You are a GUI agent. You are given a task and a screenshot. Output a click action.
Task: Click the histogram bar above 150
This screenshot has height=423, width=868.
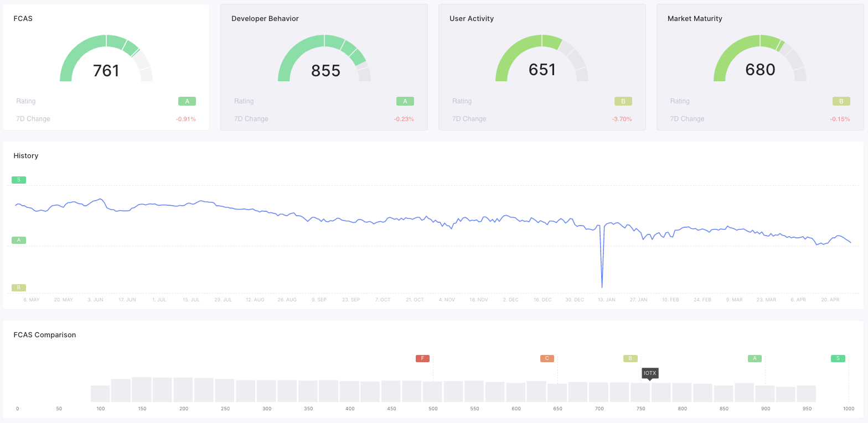pyautogui.click(x=142, y=390)
